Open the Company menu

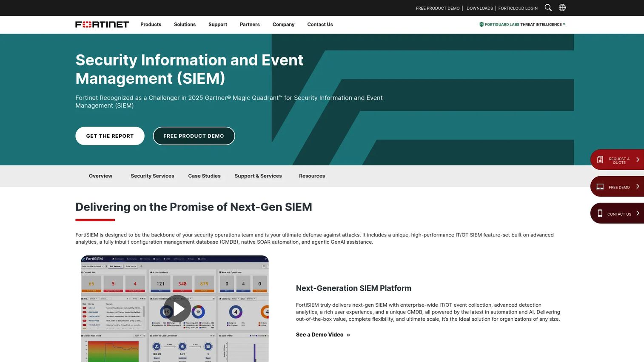tap(283, 25)
